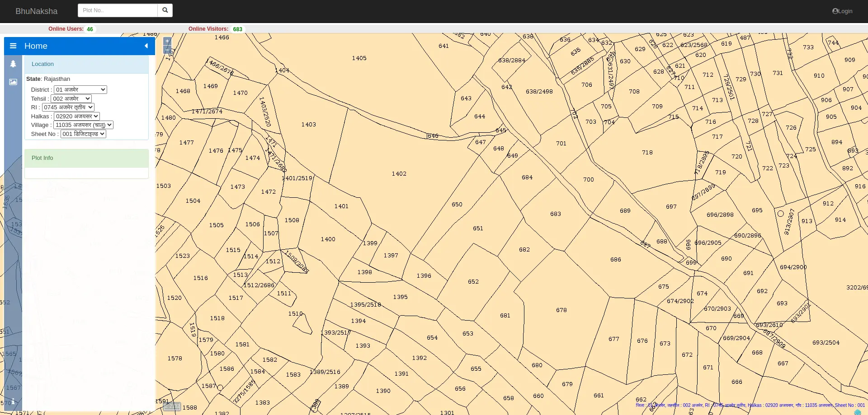
Task: Click the BhuNaksha brand title
Action: coord(36,11)
